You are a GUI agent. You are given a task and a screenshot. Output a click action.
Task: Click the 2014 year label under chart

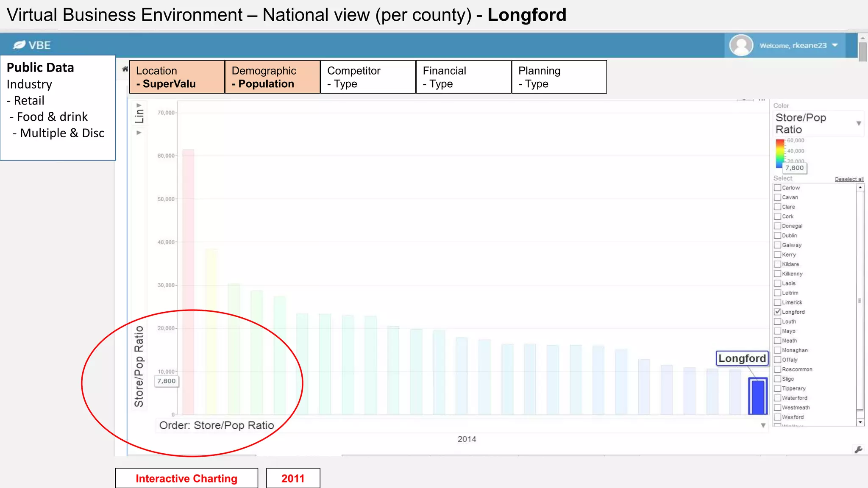pyautogui.click(x=467, y=439)
